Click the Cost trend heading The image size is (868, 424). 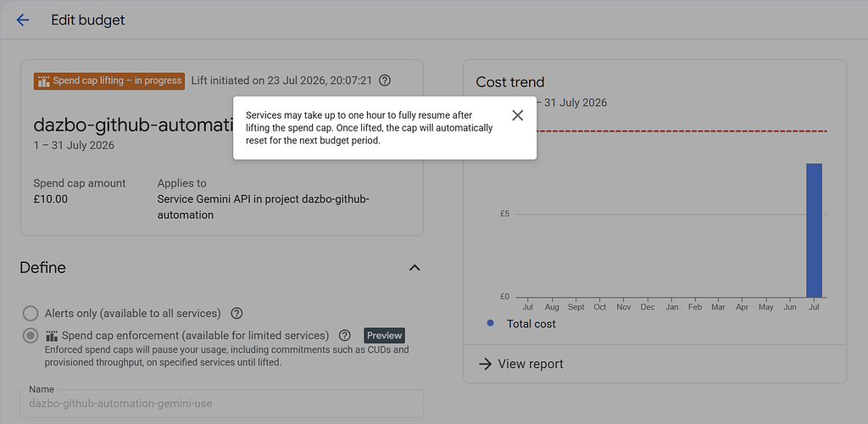point(509,82)
